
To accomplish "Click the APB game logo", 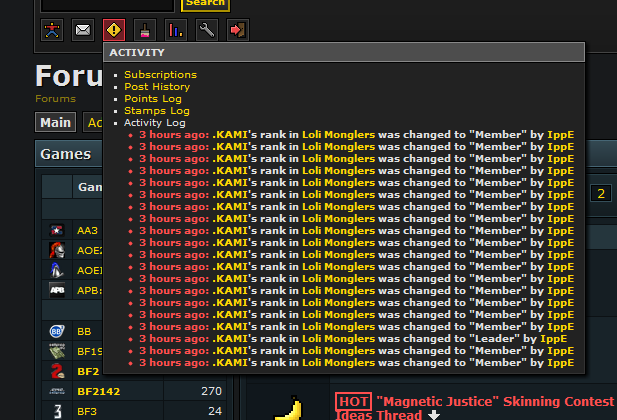I will [57, 290].
